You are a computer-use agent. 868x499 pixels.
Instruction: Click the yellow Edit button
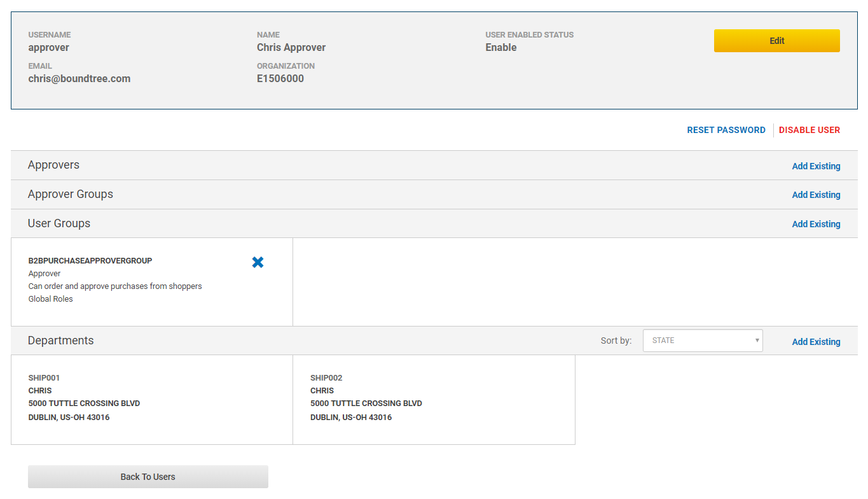(776, 40)
